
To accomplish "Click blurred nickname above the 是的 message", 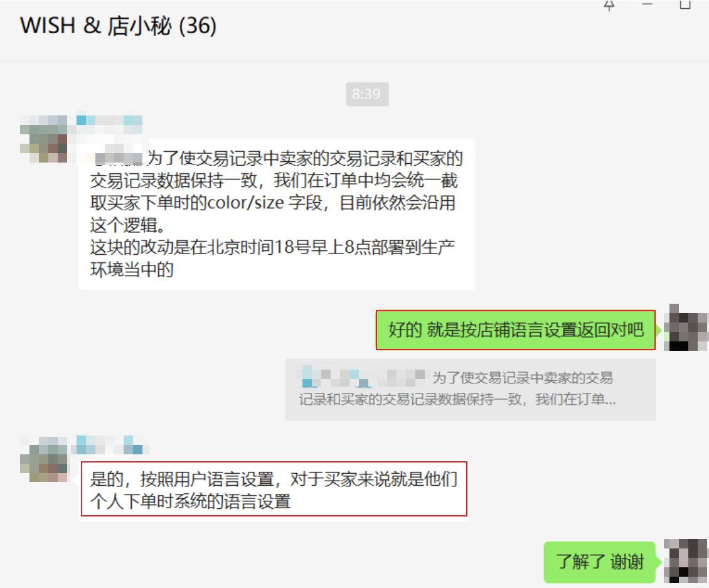I will click(112, 445).
